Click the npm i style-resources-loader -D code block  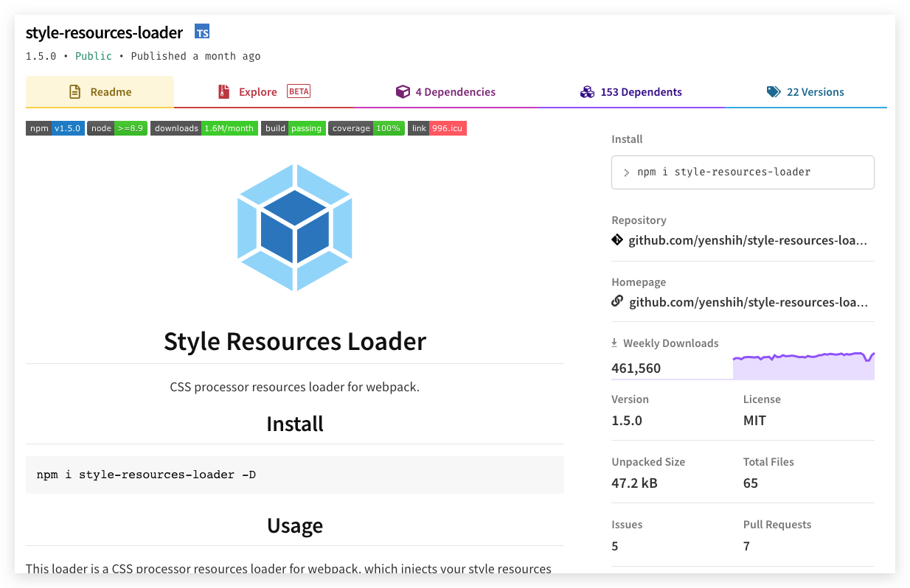pos(295,475)
